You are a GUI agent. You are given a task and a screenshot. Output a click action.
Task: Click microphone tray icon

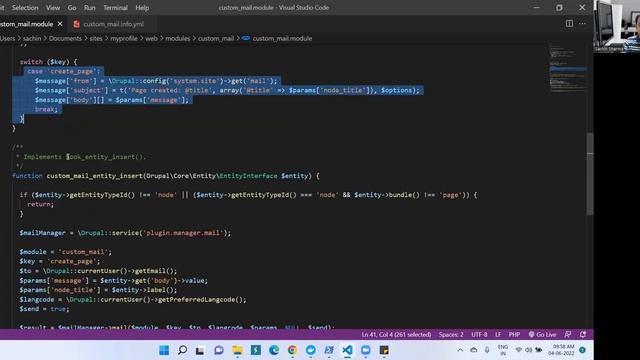click(x=487, y=350)
